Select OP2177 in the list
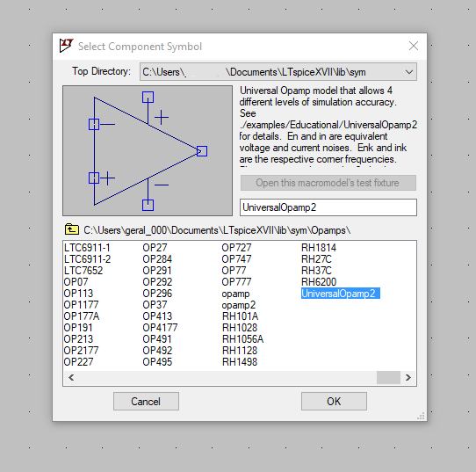This screenshot has height=472, width=476. 81,351
